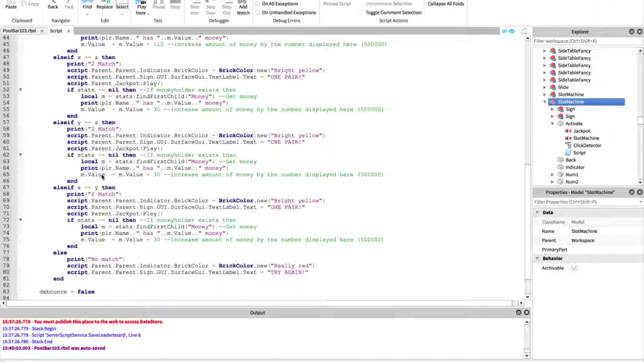
Task: Collapse the Data properties section
Action: tap(537, 213)
